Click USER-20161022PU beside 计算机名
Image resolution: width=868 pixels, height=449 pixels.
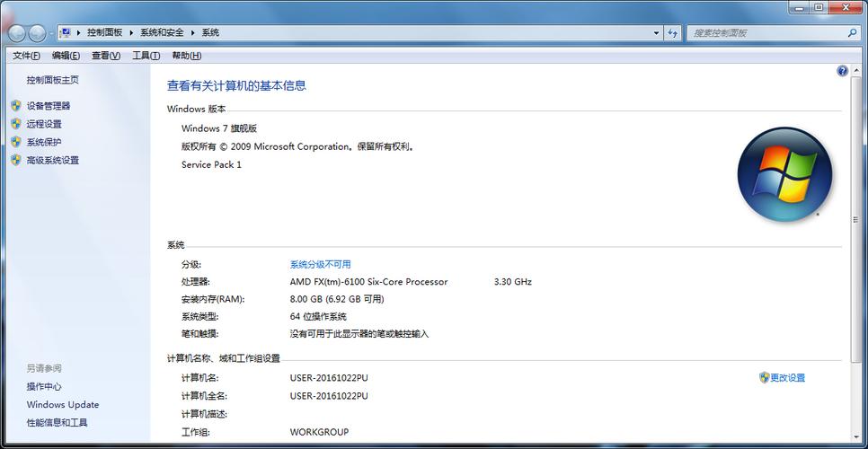pyautogui.click(x=329, y=378)
